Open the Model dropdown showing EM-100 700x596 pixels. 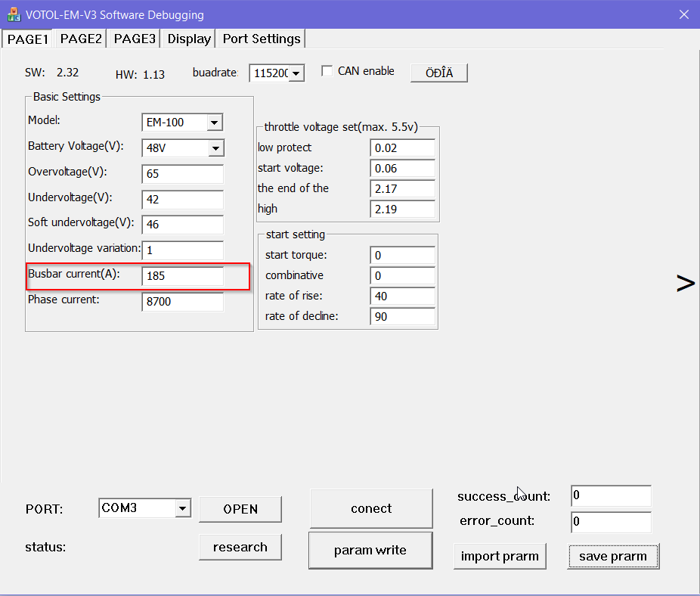point(215,123)
